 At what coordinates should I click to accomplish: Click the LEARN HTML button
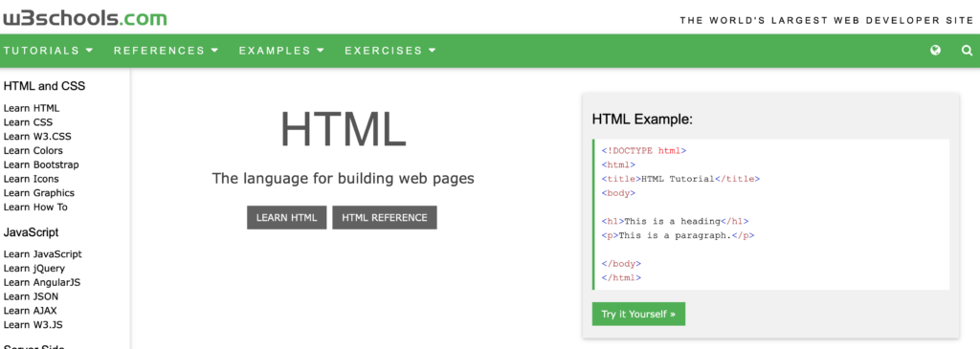tap(286, 217)
